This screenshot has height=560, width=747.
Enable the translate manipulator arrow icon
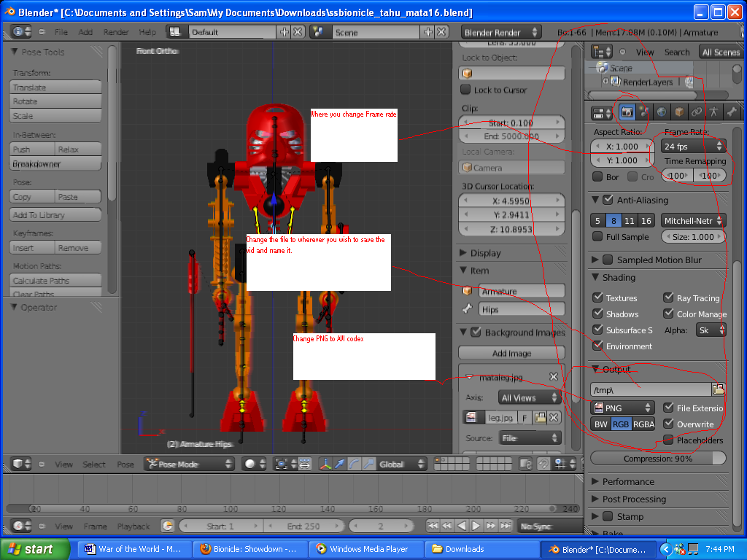341,464
